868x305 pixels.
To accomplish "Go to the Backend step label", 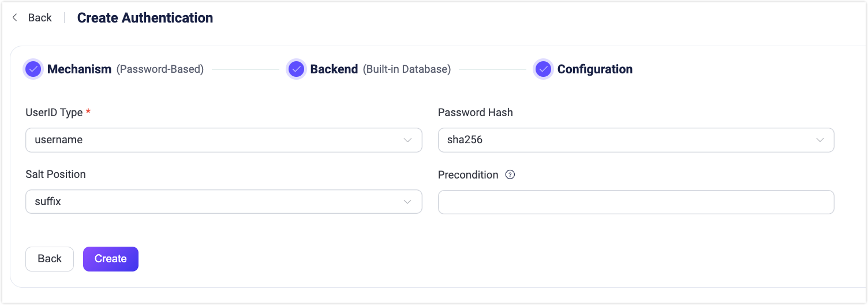I will coord(334,69).
